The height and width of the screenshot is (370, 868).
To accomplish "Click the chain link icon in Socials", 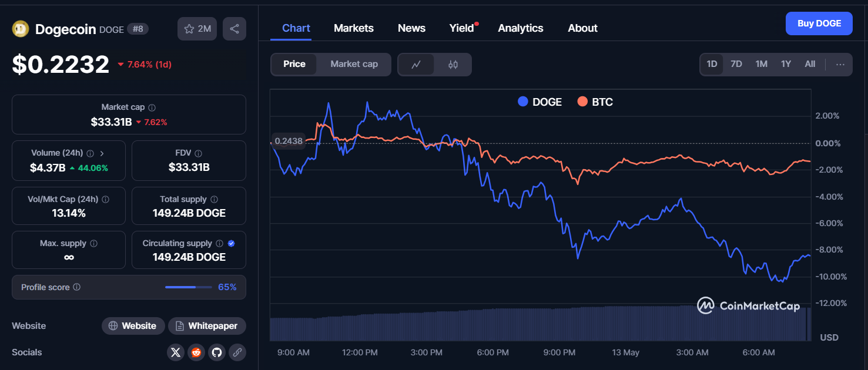I will point(237,352).
